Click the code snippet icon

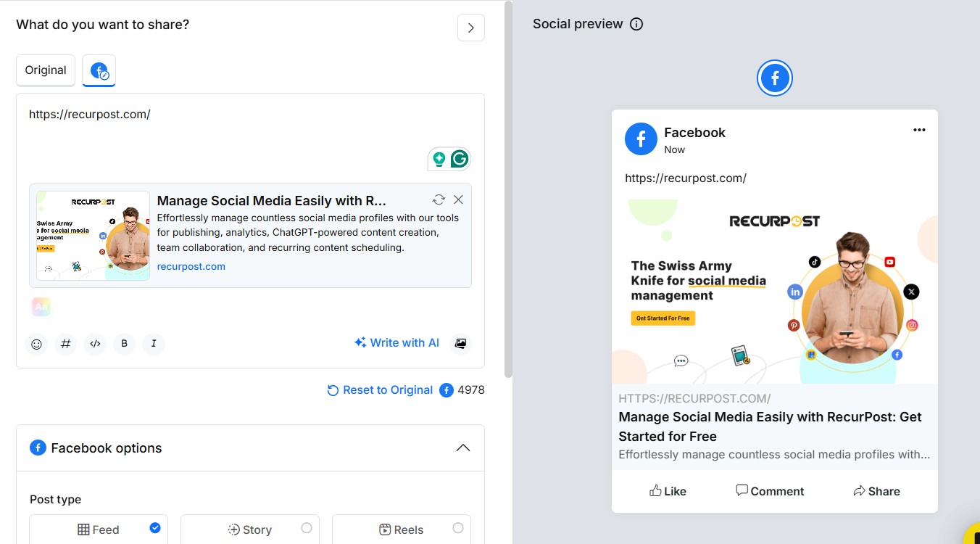(x=95, y=344)
